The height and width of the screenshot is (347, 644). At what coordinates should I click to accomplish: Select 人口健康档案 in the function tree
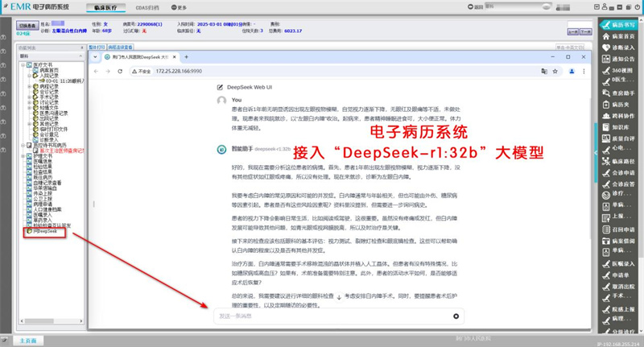[x=47, y=209]
